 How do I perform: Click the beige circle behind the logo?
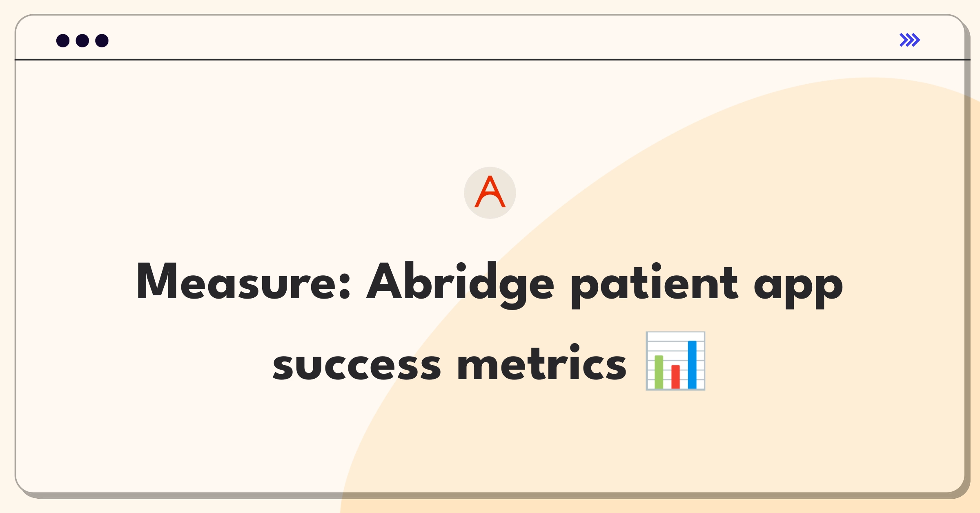(x=490, y=193)
